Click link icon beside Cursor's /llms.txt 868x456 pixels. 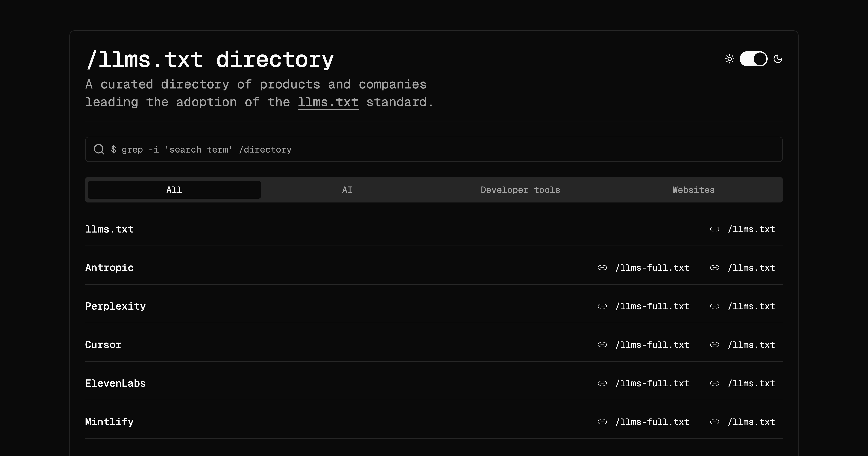click(x=714, y=345)
